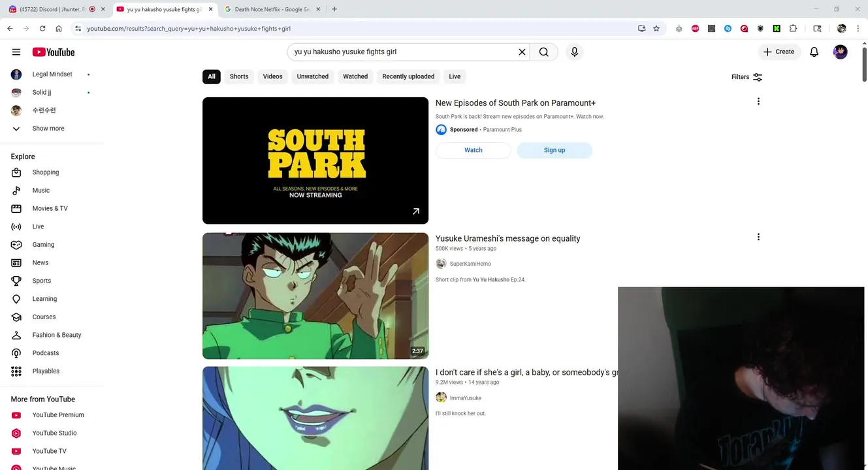Open a new browser tab

pyautogui.click(x=334, y=9)
